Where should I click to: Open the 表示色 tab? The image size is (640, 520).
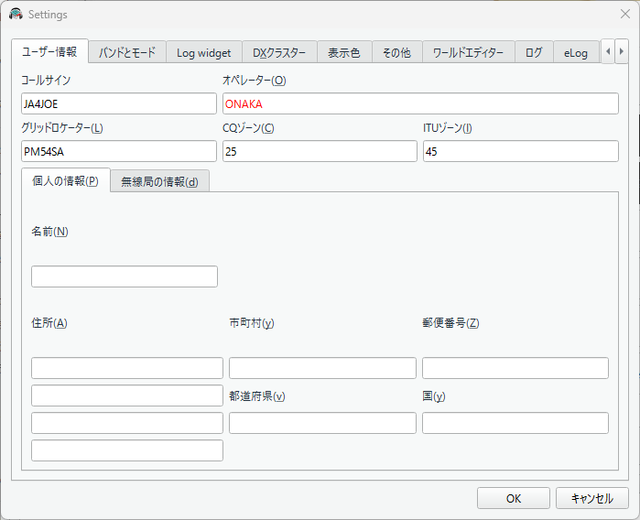tap(344, 53)
